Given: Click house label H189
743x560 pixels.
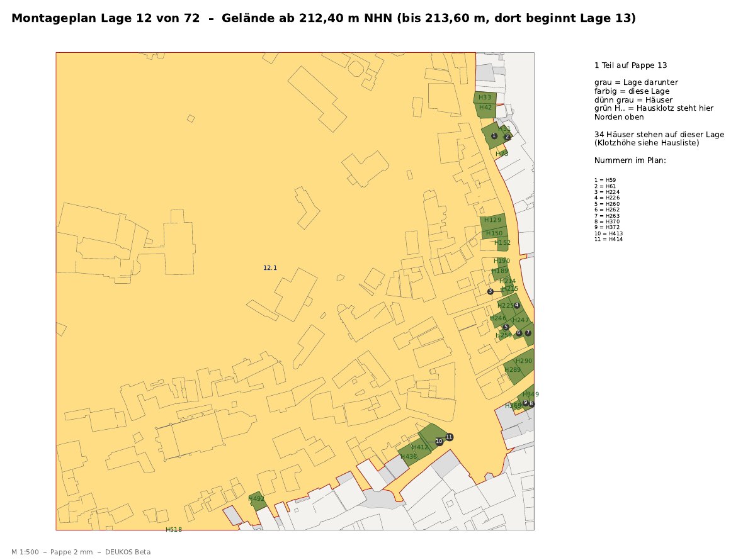Looking at the screenshot, I should pyautogui.click(x=501, y=271).
